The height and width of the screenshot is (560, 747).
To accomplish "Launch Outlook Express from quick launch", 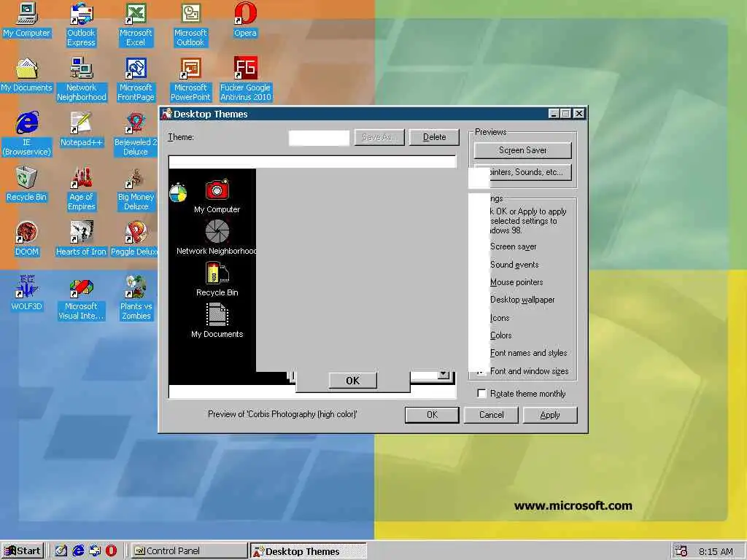I will 95,551.
